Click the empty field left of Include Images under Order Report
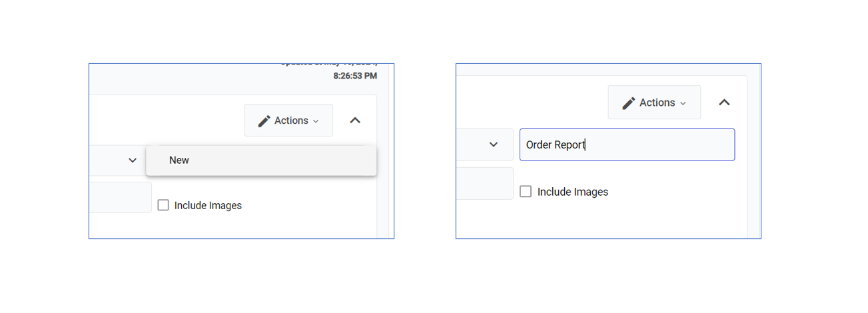868x313 pixels. pos(484,183)
